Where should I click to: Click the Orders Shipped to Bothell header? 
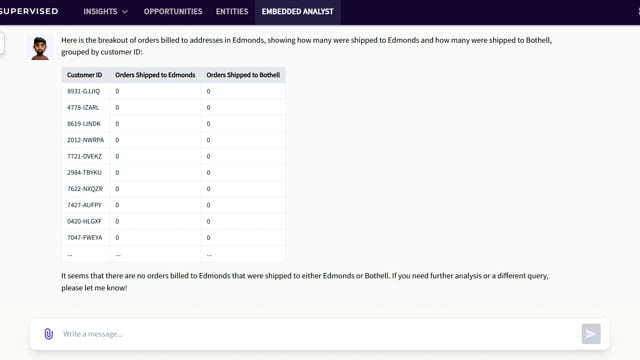(x=243, y=75)
